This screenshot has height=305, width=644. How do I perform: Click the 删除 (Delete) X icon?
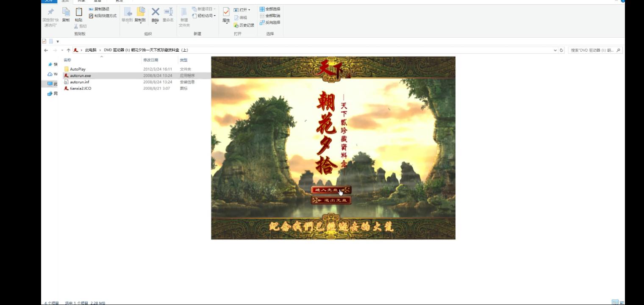pyautogui.click(x=155, y=12)
